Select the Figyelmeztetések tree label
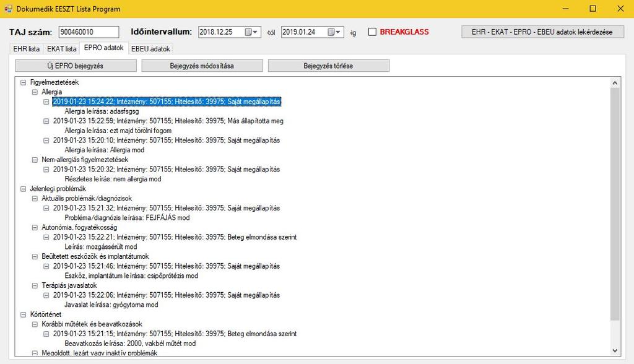 pos(54,82)
